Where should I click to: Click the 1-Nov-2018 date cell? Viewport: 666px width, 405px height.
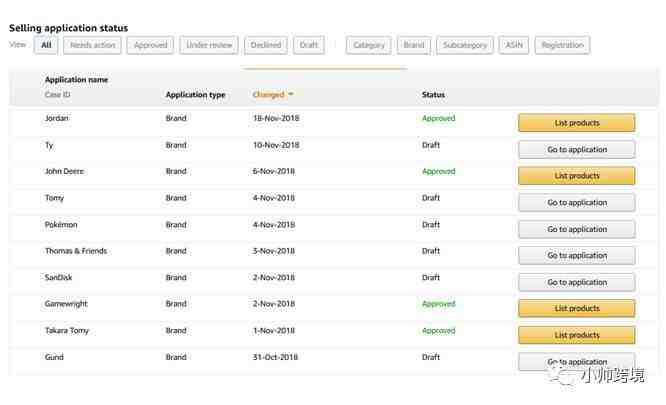pyautogui.click(x=274, y=331)
